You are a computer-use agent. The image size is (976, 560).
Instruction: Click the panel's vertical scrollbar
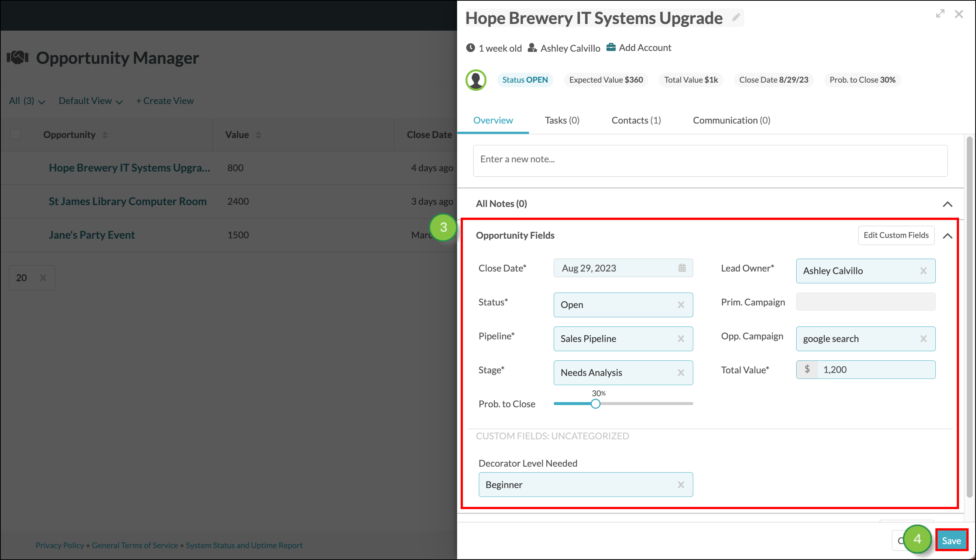pos(969,317)
